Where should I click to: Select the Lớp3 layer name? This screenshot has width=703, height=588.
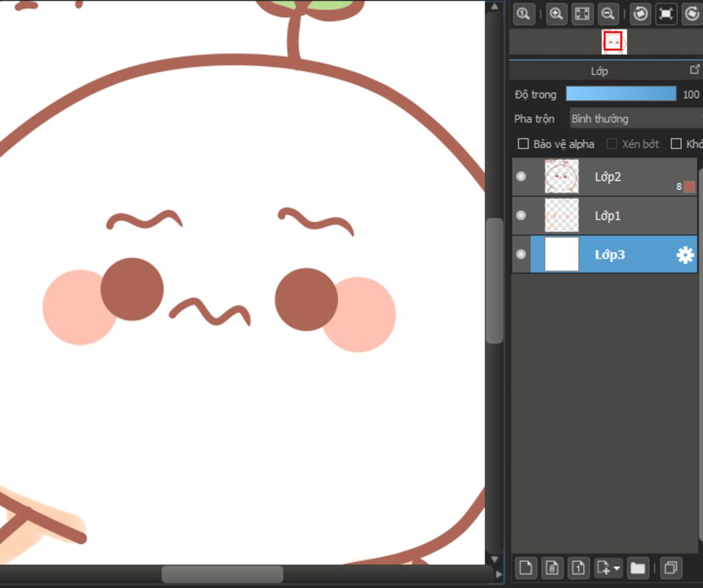click(610, 255)
